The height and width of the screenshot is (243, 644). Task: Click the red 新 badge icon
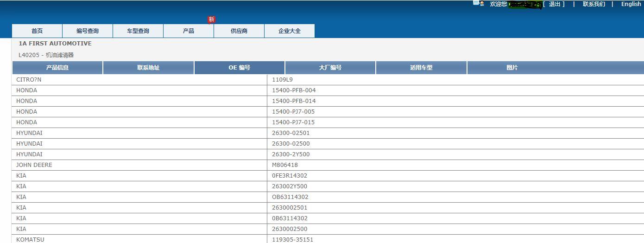(212, 19)
